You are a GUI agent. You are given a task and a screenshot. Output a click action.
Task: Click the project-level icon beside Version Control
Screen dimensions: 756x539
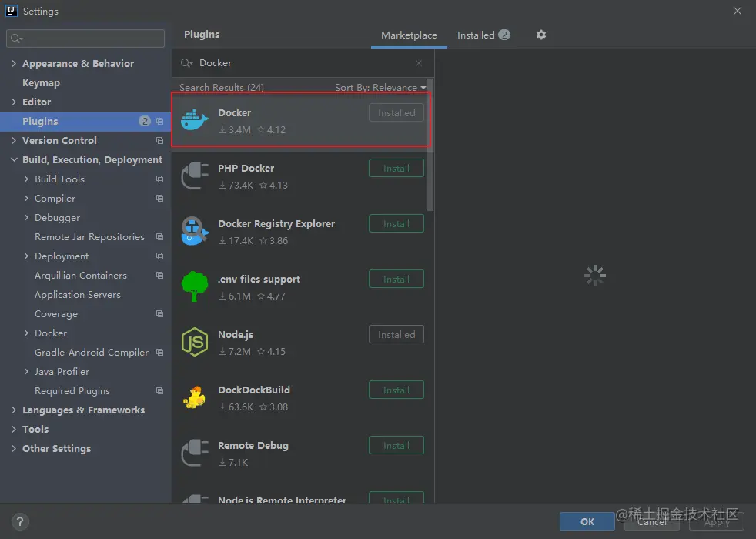point(159,141)
